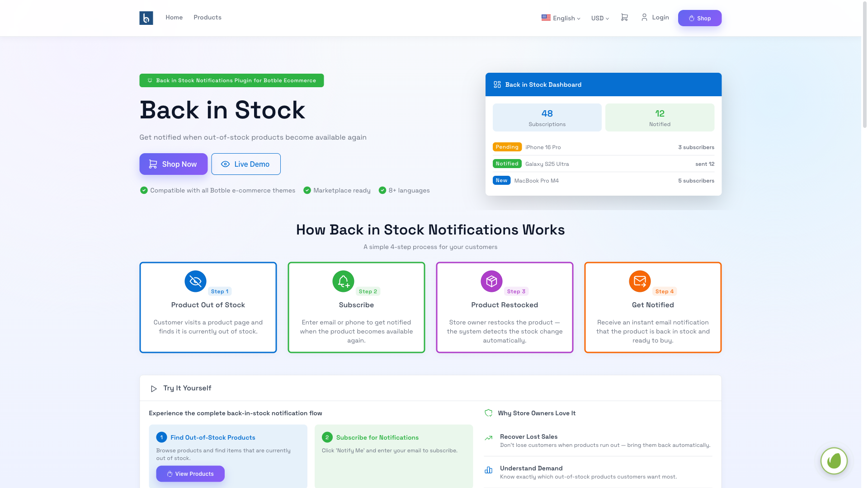Open the shopping cart icon
This screenshot has height=488, width=868.
pyautogui.click(x=624, y=18)
